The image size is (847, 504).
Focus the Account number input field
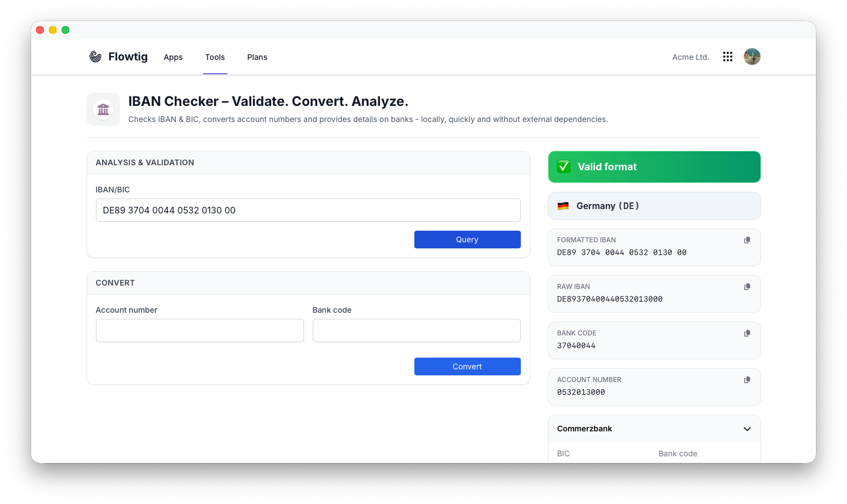coord(200,330)
